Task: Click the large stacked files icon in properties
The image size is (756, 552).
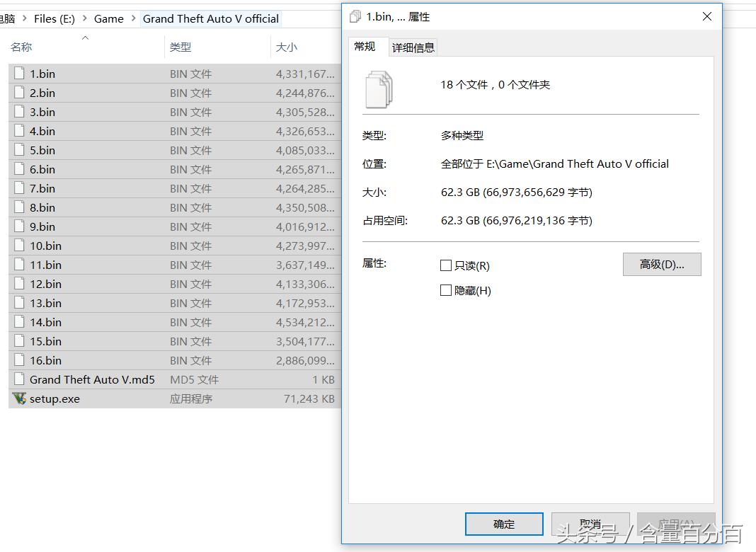Action: pos(379,90)
